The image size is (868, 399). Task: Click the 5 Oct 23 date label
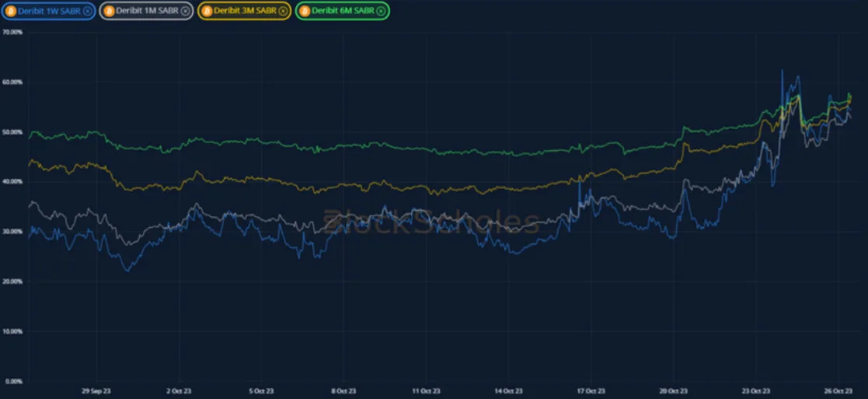click(x=261, y=390)
